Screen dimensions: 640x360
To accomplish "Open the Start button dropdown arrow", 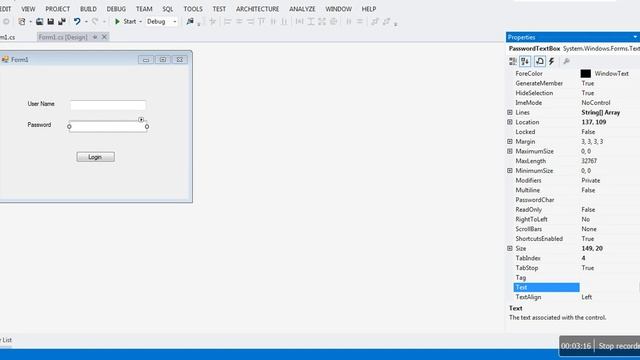I will (140, 22).
